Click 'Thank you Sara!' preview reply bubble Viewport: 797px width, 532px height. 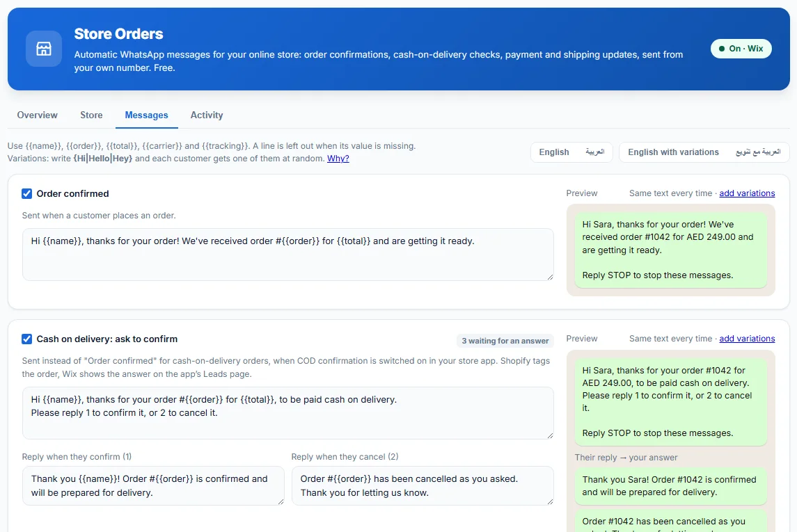click(670, 486)
